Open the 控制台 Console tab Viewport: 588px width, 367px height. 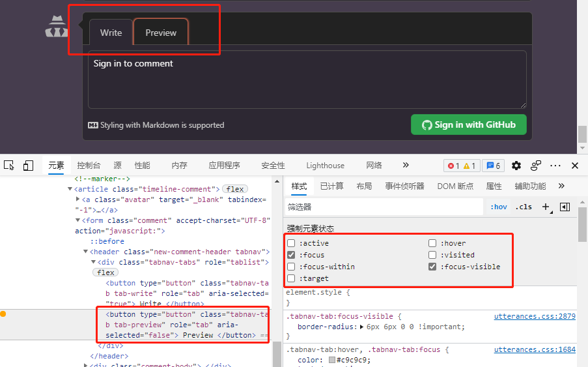coord(89,166)
